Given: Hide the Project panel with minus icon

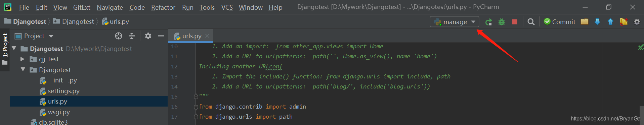Looking at the screenshot, I should [161, 36].
